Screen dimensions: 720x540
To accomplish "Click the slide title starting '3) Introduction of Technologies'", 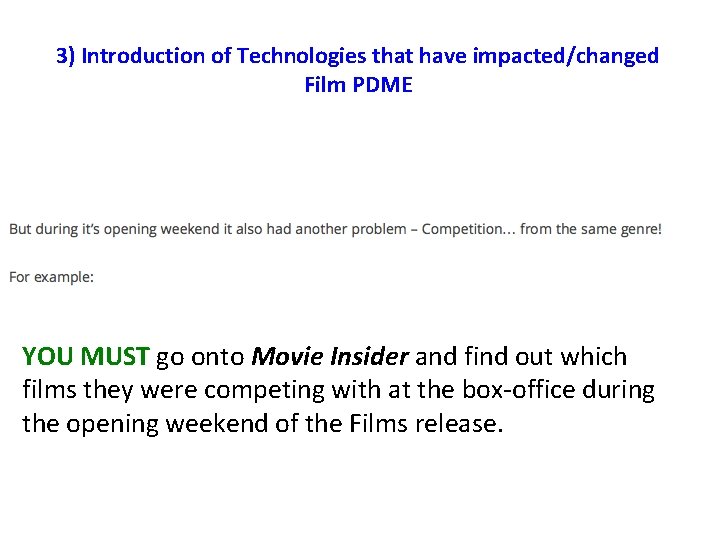I will [x=357, y=56].
